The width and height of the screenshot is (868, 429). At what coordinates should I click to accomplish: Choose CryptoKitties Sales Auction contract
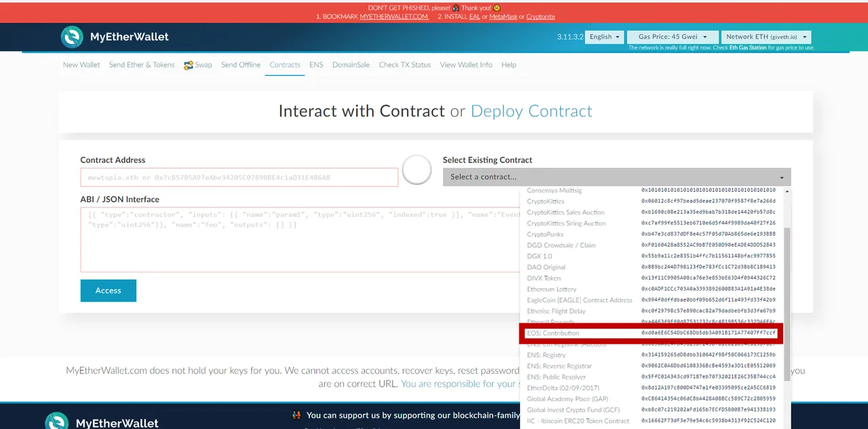click(x=651, y=212)
